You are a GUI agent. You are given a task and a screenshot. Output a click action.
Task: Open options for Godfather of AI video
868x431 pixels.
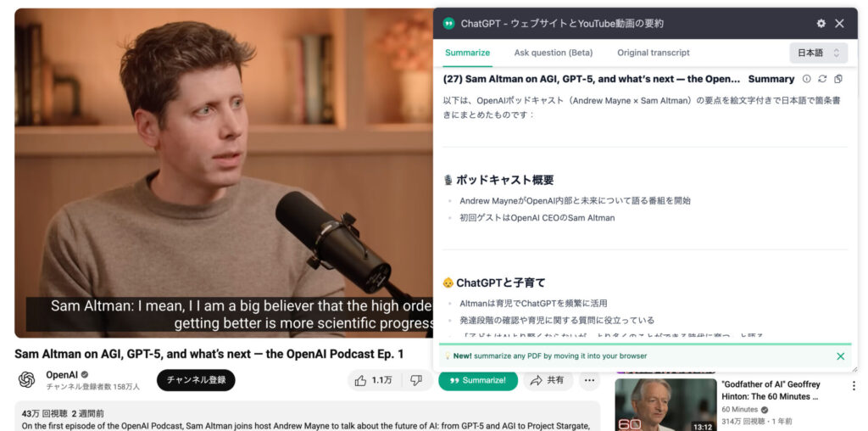[x=853, y=385]
